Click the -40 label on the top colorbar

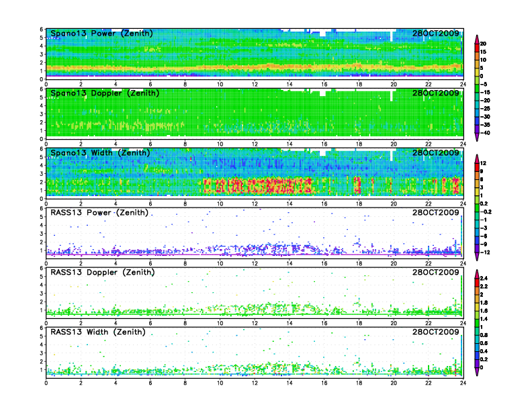(485, 133)
